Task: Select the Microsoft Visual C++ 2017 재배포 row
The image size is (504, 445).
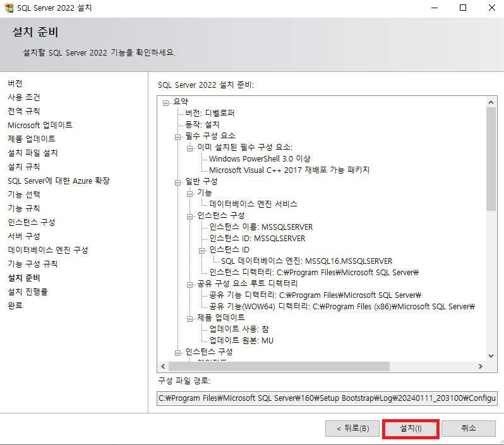Action: coord(289,170)
